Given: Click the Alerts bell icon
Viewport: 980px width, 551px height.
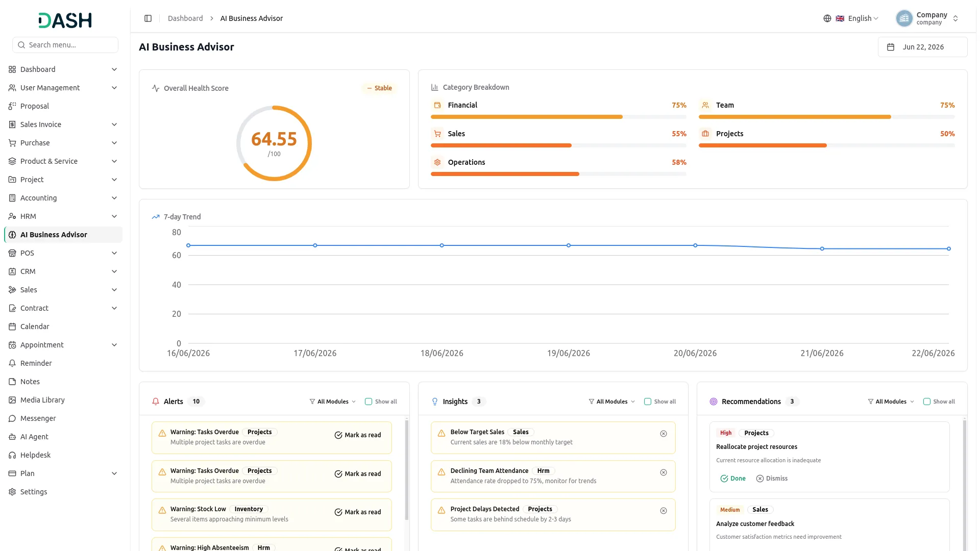Looking at the screenshot, I should (156, 402).
